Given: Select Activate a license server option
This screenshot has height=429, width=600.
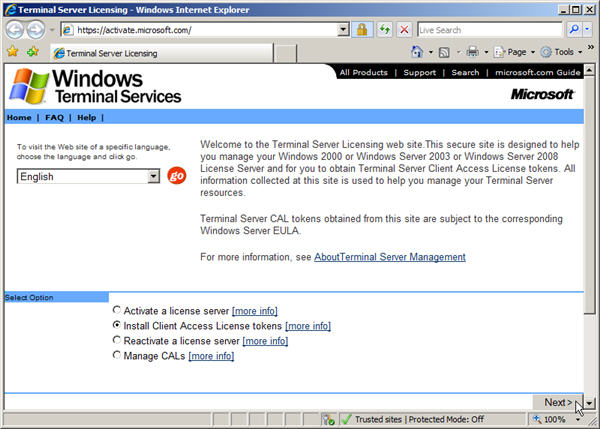Looking at the screenshot, I should point(117,310).
